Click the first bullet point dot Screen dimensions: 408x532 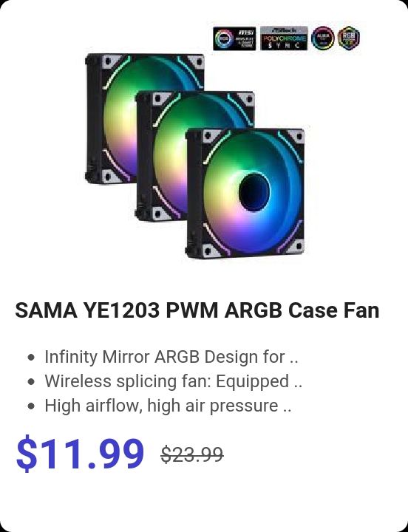pos(31,358)
